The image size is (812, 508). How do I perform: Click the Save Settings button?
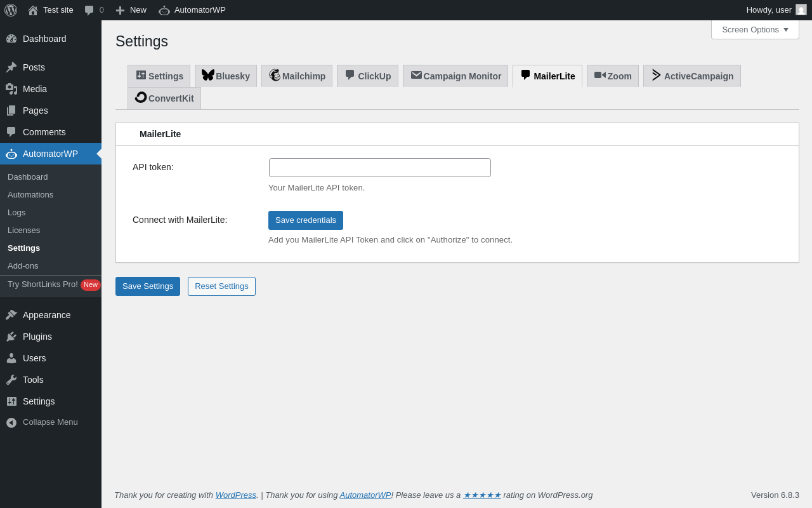[148, 286]
